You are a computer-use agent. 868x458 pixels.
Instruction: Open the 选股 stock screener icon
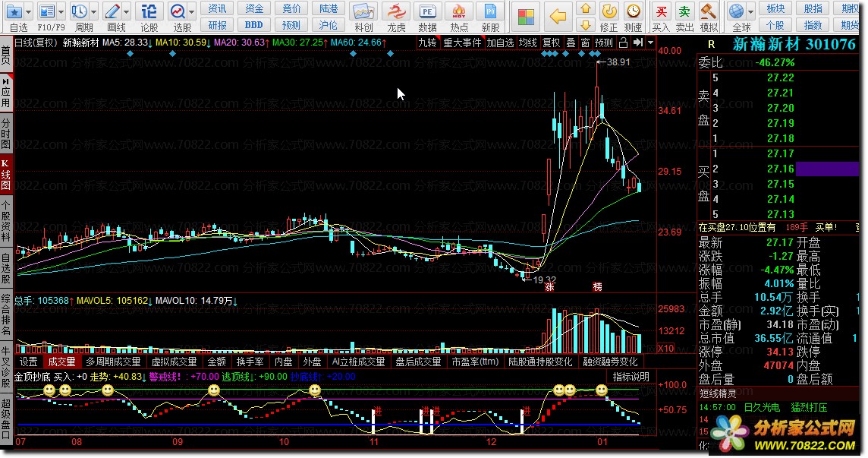click(178, 11)
